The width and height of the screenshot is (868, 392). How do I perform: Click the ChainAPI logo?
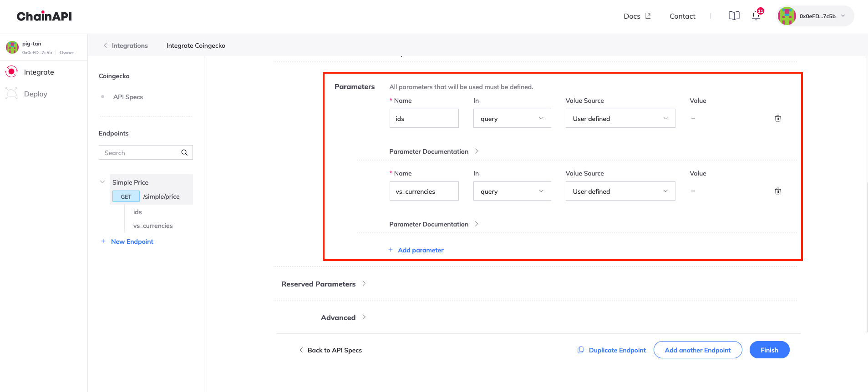(x=44, y=16)
